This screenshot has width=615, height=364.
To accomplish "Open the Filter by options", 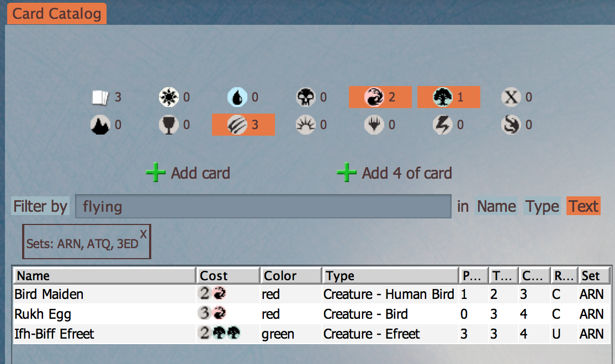I will pyautogui.click(x=40, y=207).
